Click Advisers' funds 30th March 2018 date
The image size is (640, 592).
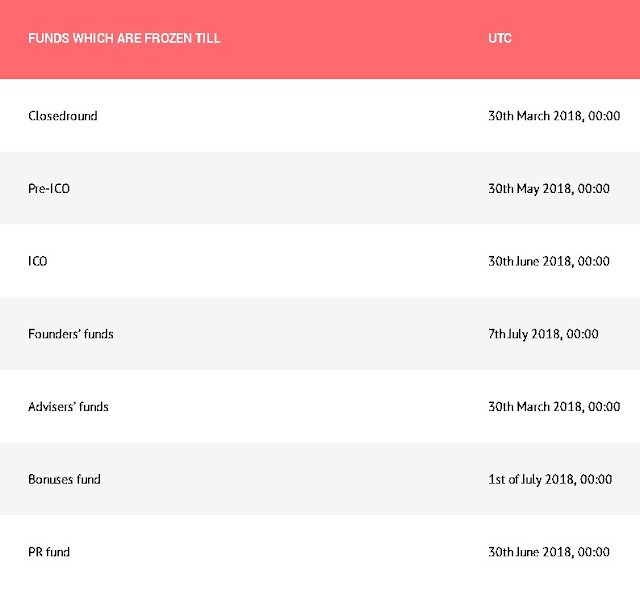click(553, 407)
